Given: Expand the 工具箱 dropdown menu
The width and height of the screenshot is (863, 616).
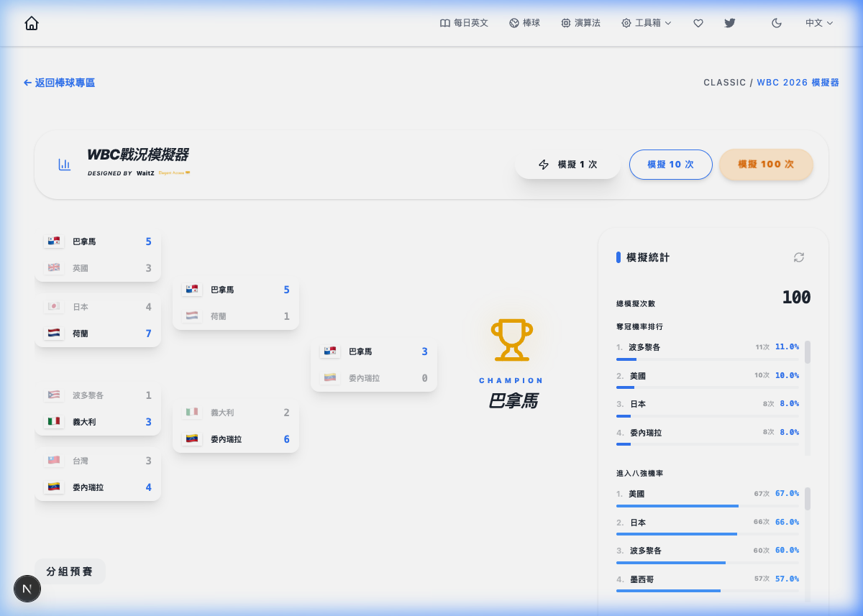Looking at the screenshot, I should [646, 23].
